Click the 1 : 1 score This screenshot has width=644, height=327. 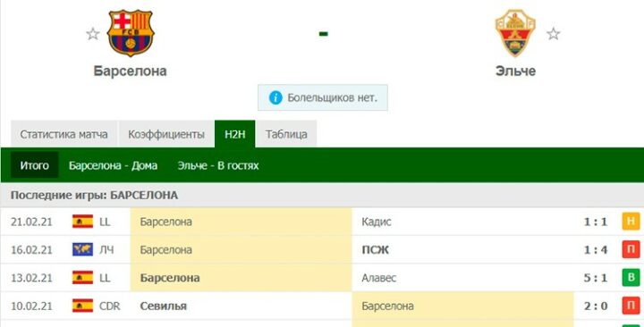[596, 222]
